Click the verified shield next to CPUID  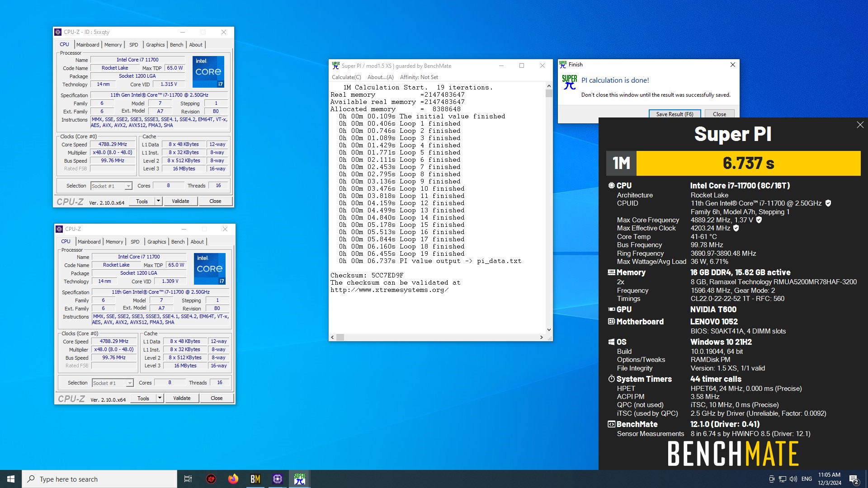tap(828, 203)
